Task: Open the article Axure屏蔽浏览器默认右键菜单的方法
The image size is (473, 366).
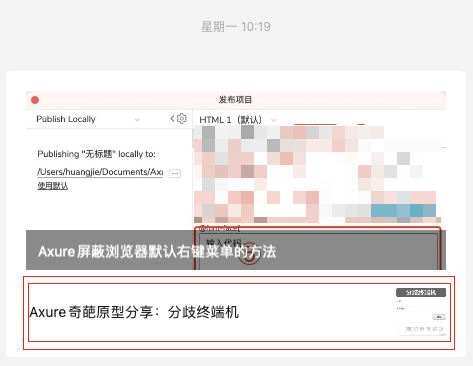Action: point(157,251)
